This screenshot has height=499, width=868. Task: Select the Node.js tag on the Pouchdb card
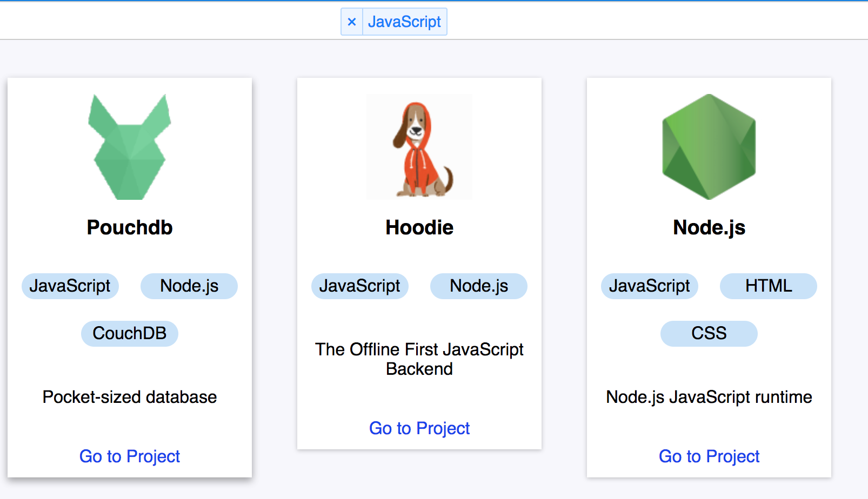(x=189, y=286)
